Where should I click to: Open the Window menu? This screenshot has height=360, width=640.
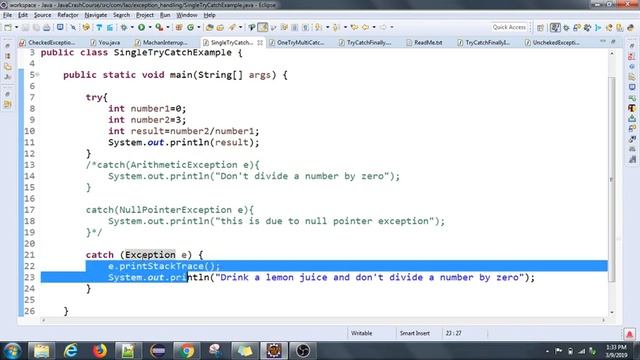[x=187, y=15]
